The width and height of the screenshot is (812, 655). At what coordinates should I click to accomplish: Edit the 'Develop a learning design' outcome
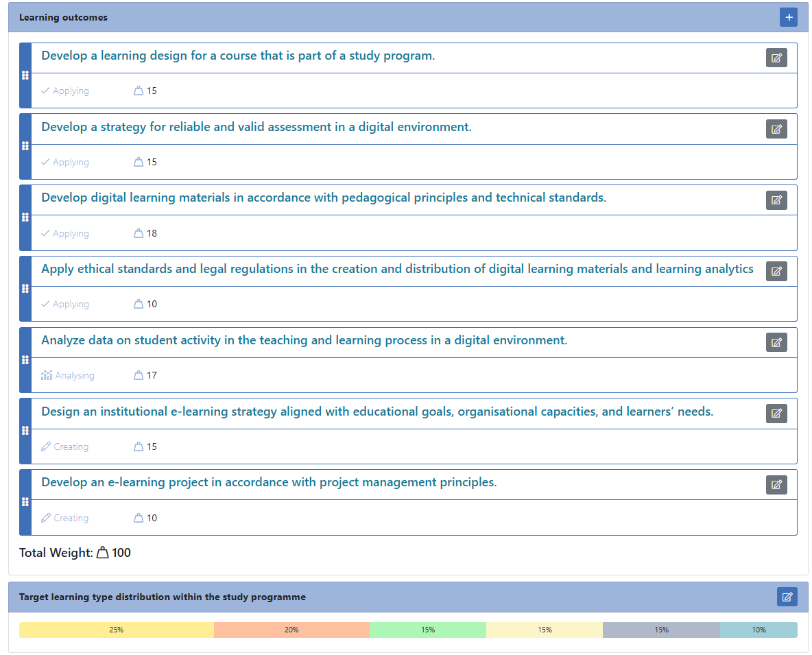tap(776, 58)
